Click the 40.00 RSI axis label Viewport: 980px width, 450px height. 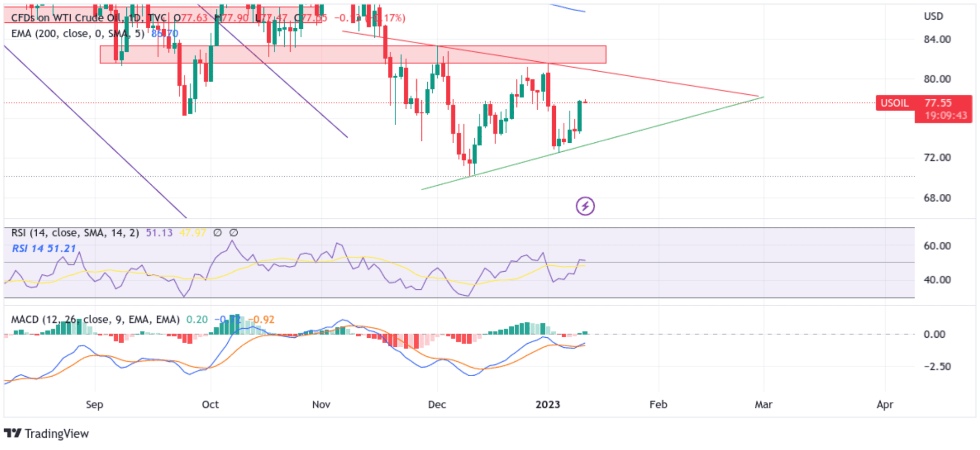937,280
